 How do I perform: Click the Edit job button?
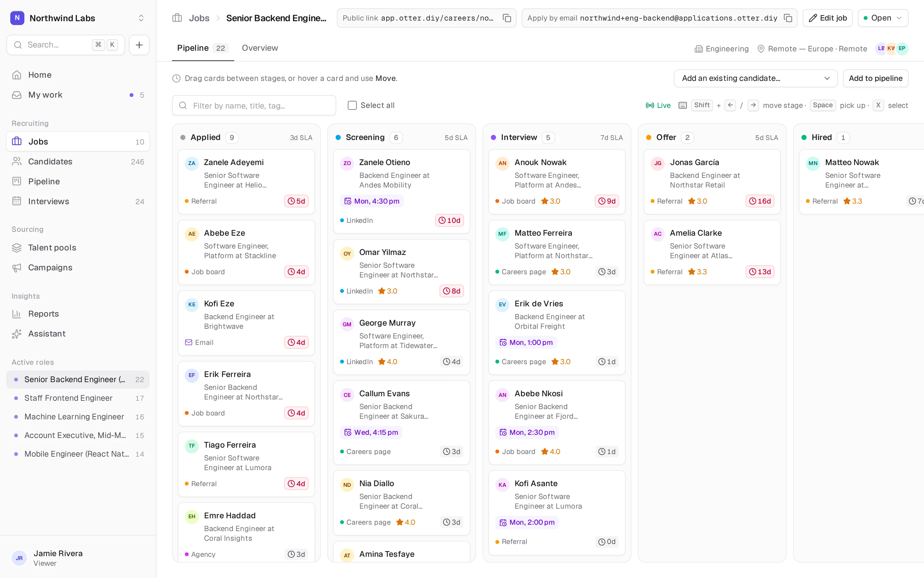point(827,18)
